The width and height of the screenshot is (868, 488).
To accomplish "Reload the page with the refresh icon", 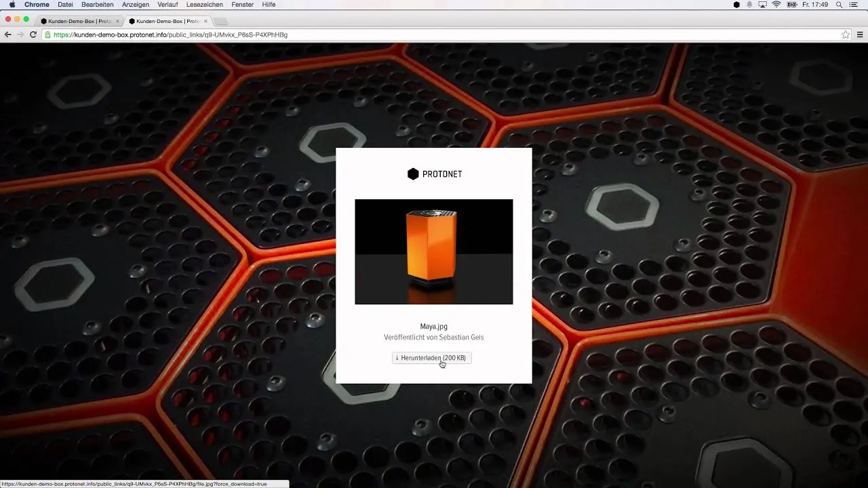I will 33,35.
